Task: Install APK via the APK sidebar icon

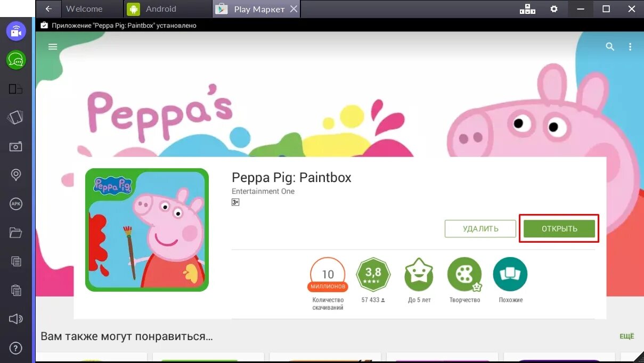Action: 16,203
